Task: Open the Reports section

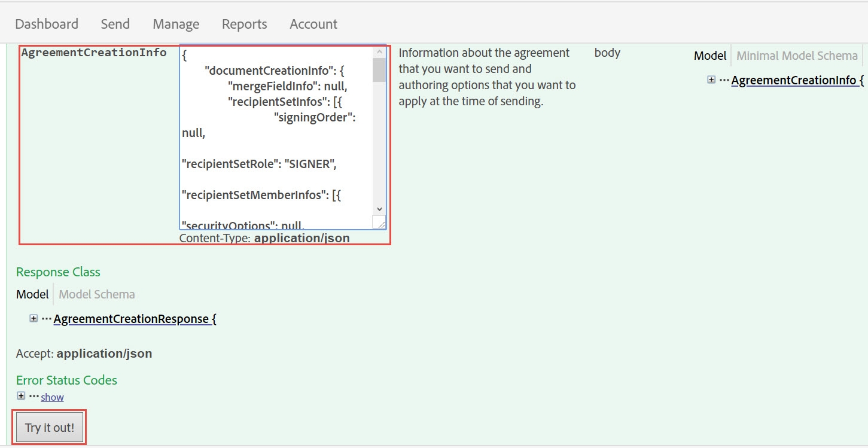Action: click(x=244, y=24)
